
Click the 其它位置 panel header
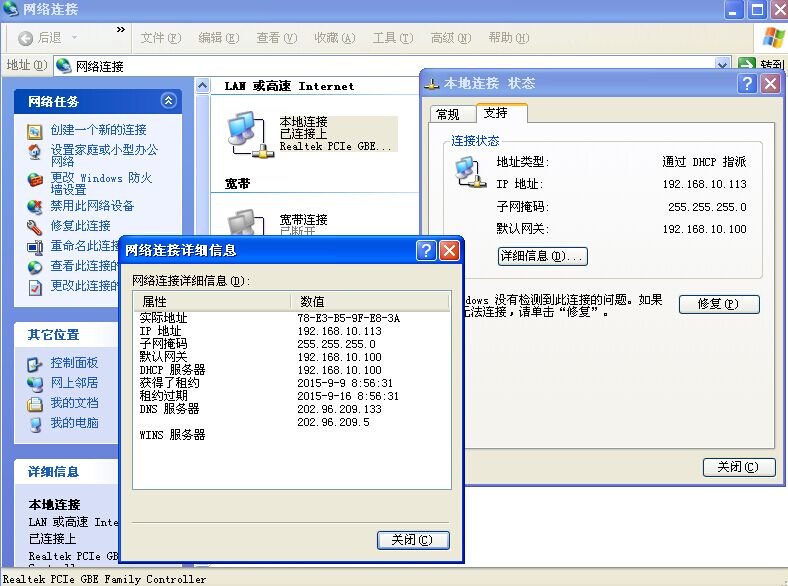[x=67, y=334]
